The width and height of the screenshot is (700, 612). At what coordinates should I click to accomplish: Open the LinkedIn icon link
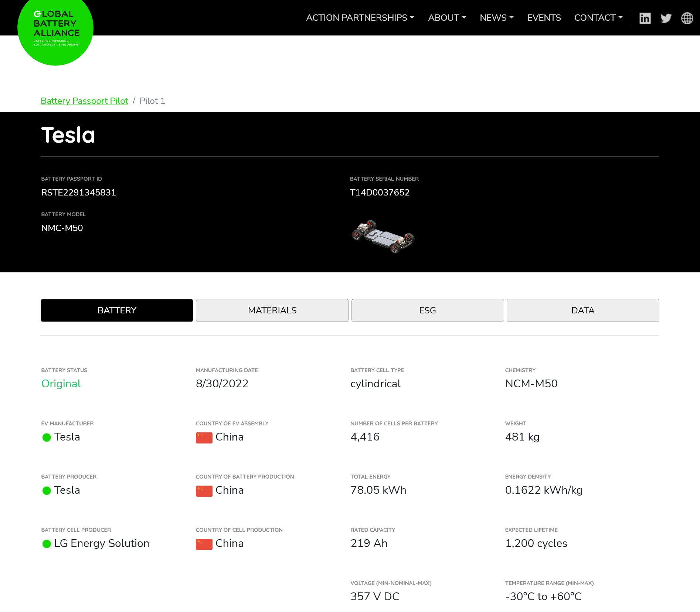click(645, 18)
